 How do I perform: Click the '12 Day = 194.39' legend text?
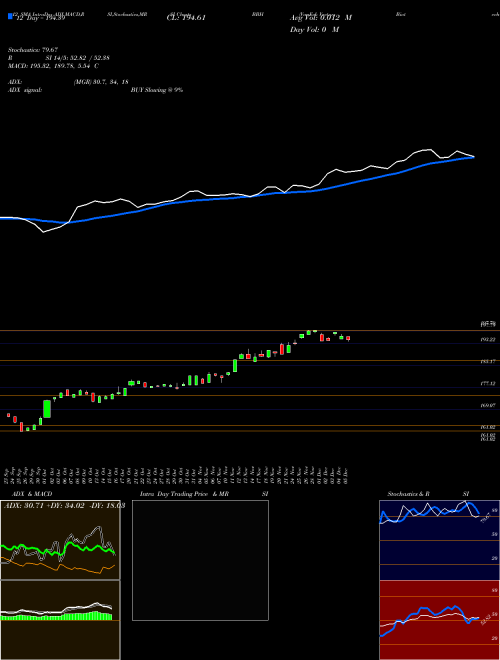pyautogui.click(x=39, y=18)
